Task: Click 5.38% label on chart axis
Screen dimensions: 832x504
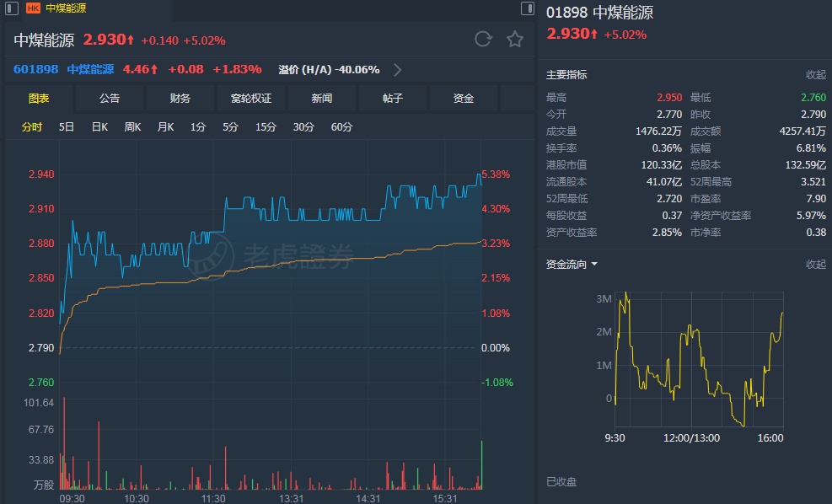Action: 496,174
